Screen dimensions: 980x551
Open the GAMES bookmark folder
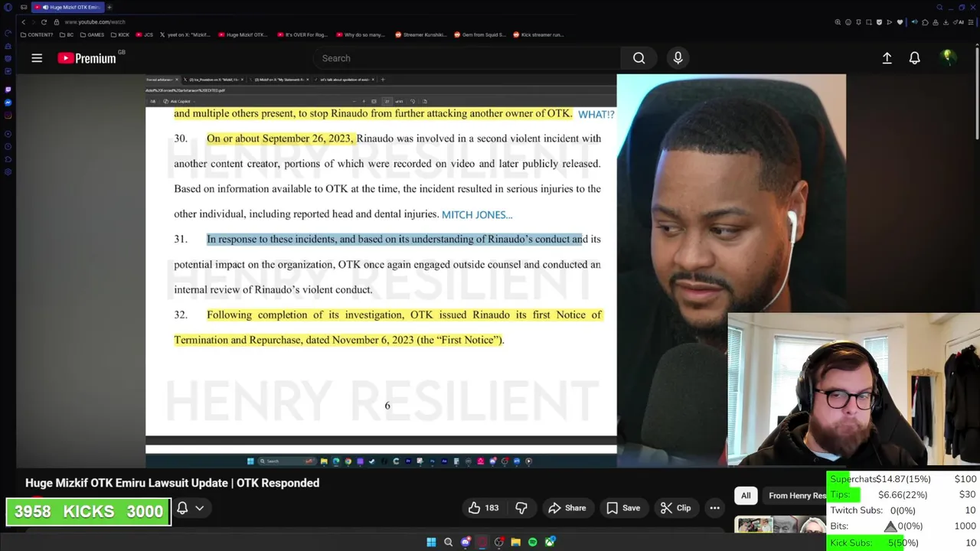tap(92, 34)
